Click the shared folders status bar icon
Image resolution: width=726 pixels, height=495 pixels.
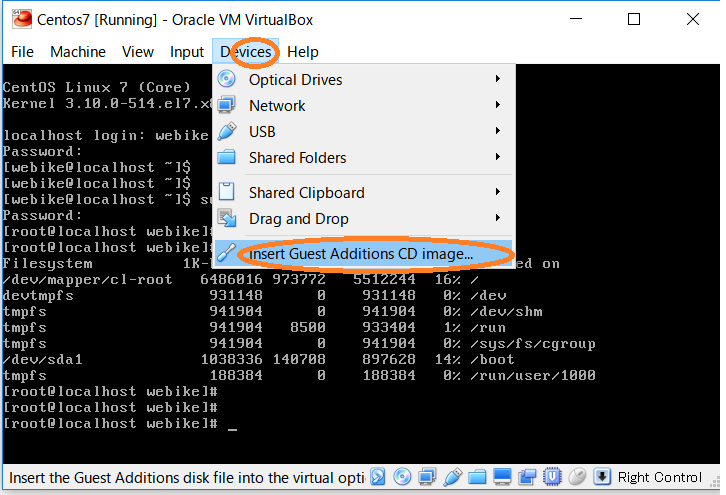(477, 477)
